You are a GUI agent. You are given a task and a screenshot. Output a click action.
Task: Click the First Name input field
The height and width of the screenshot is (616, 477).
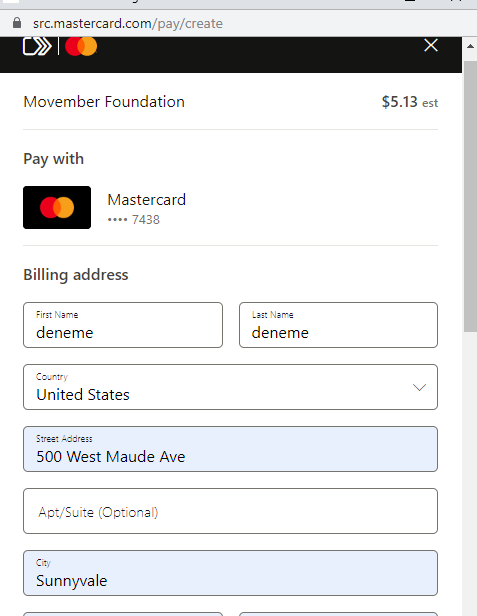pos(123,325)
